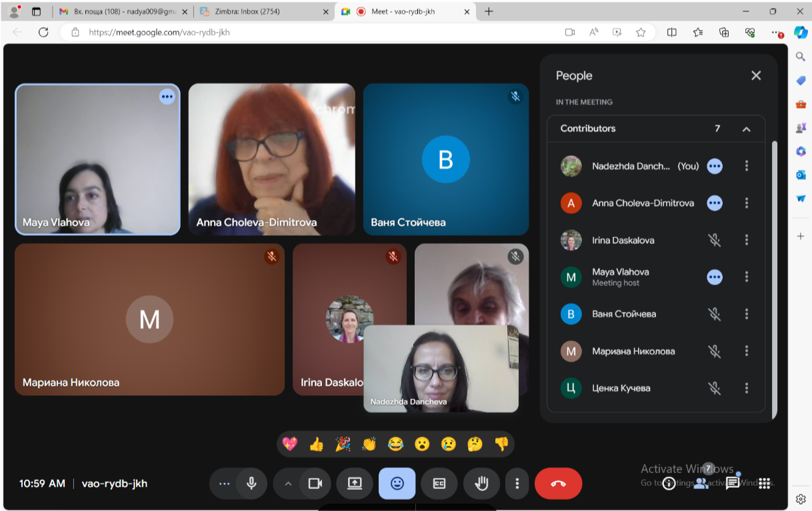Send the thumbs up reaction emoji
812x511 pixels.
point(316,444)
